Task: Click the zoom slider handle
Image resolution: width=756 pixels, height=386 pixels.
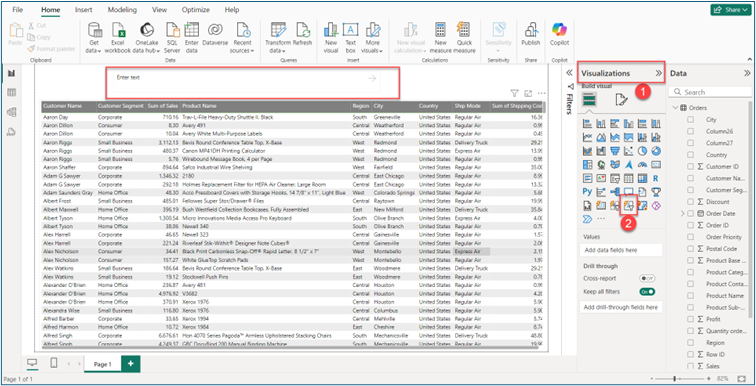Action: click(674, 379)
